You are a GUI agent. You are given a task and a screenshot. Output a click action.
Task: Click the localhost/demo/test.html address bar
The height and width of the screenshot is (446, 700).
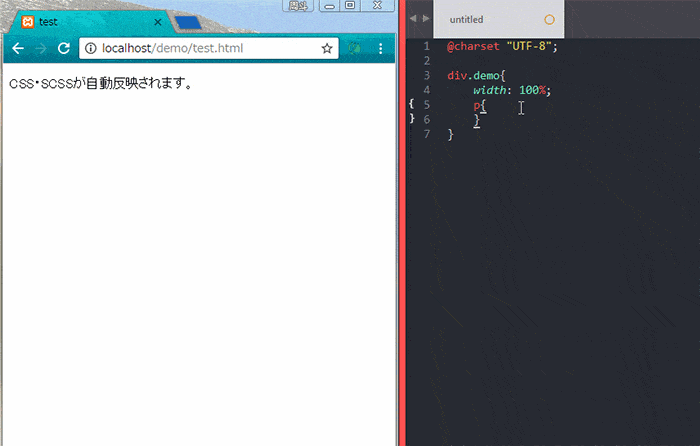209,48
